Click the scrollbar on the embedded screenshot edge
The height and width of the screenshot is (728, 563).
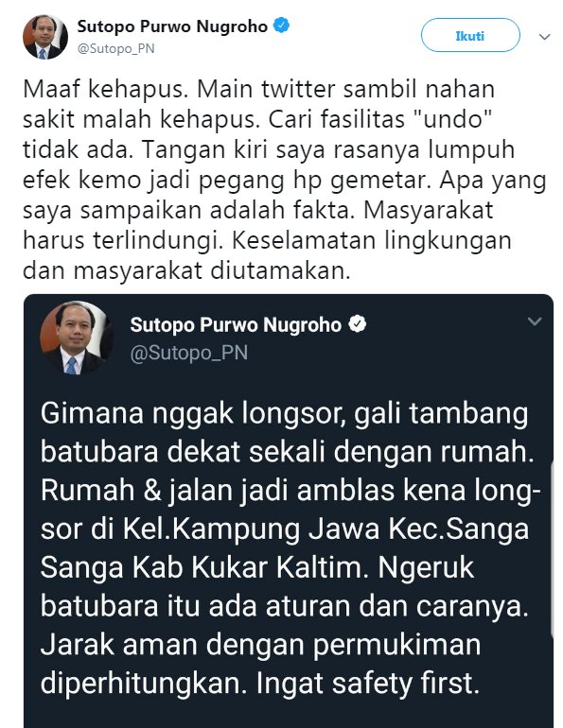552,550
